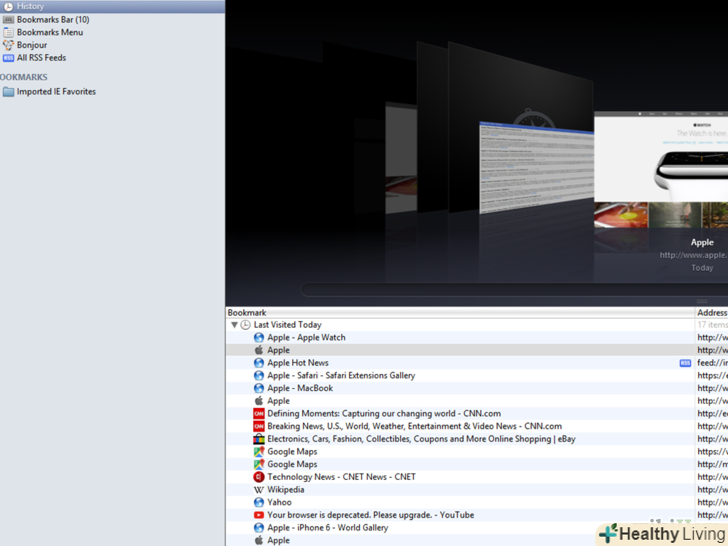The width and height of the screenshot is (728, 546).
Task: Open Imported IE Favorites folder
Action: (56, 92)
